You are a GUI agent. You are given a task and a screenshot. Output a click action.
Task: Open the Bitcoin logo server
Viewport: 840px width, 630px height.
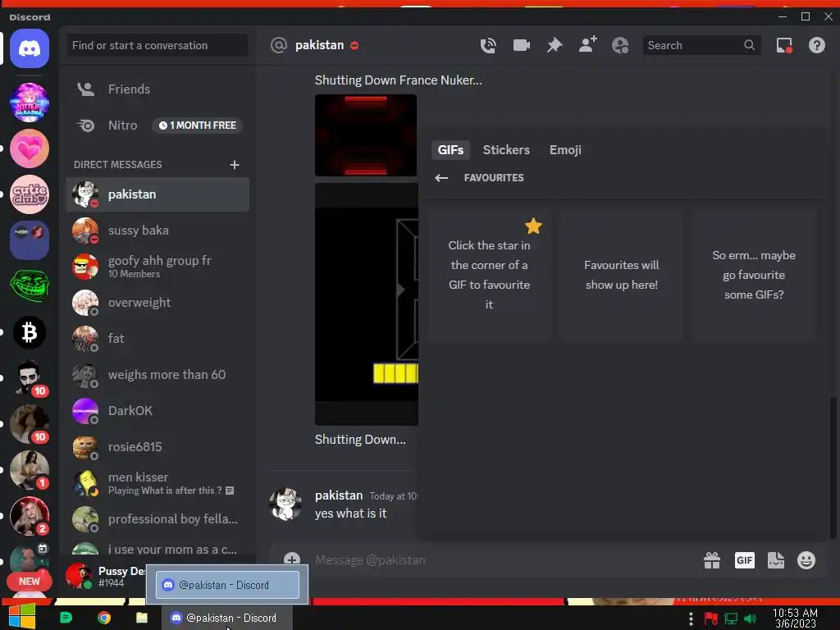(30, 333)
